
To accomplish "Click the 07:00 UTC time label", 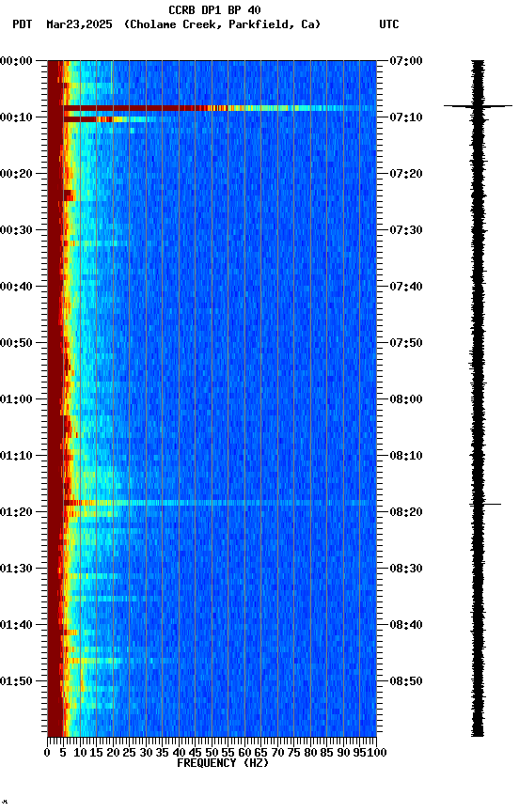I will (406, 61).
